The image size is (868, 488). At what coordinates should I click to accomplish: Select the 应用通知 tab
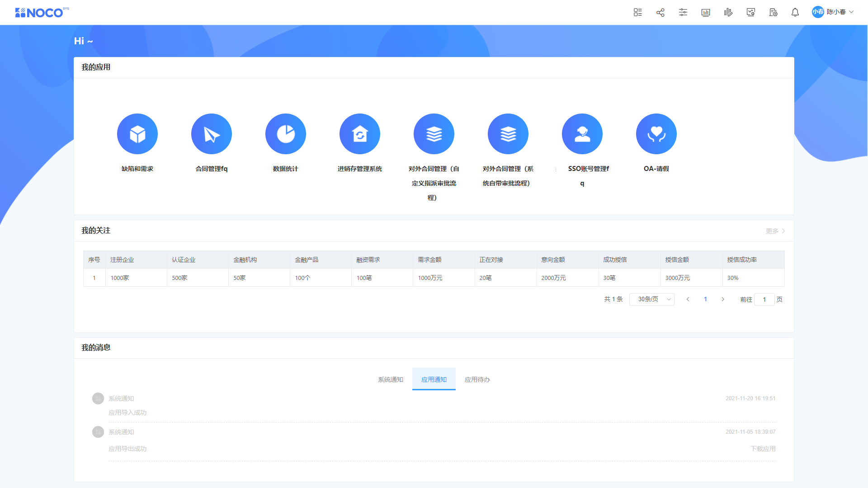pyautogui.click(x=434, y=379)
